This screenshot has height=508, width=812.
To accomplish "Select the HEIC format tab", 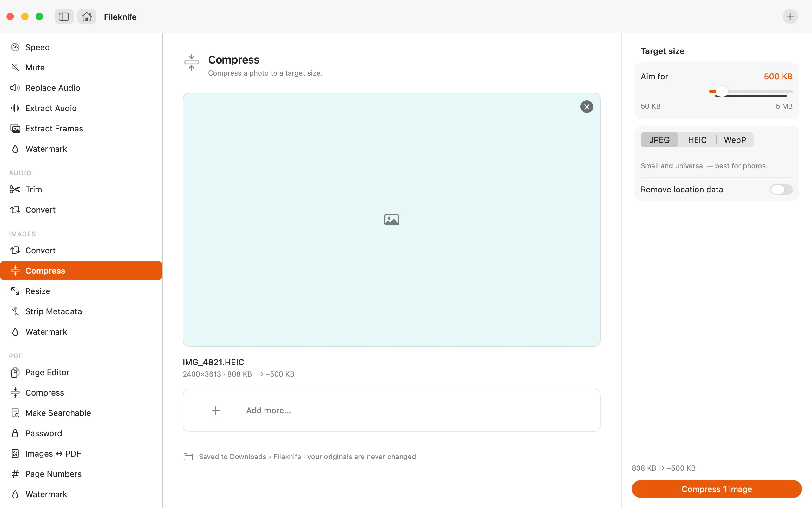I will pyautogui.click(x=697, y=140).
